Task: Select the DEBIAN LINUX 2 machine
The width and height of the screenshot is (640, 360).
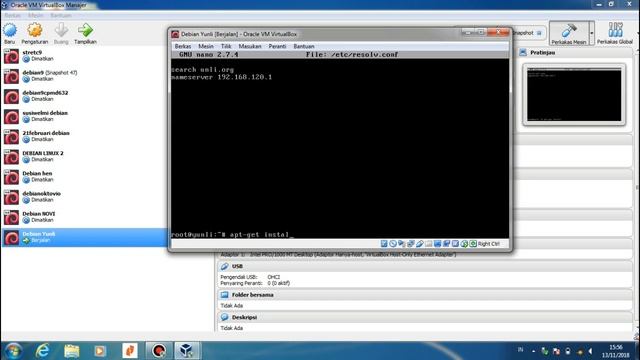Action: click(84, 157)
